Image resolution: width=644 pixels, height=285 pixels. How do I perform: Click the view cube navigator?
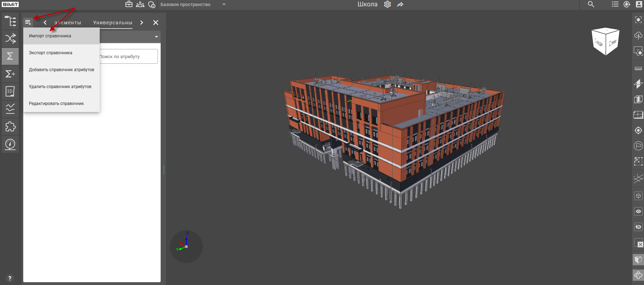pyautogui.click(x=606, y=41)
